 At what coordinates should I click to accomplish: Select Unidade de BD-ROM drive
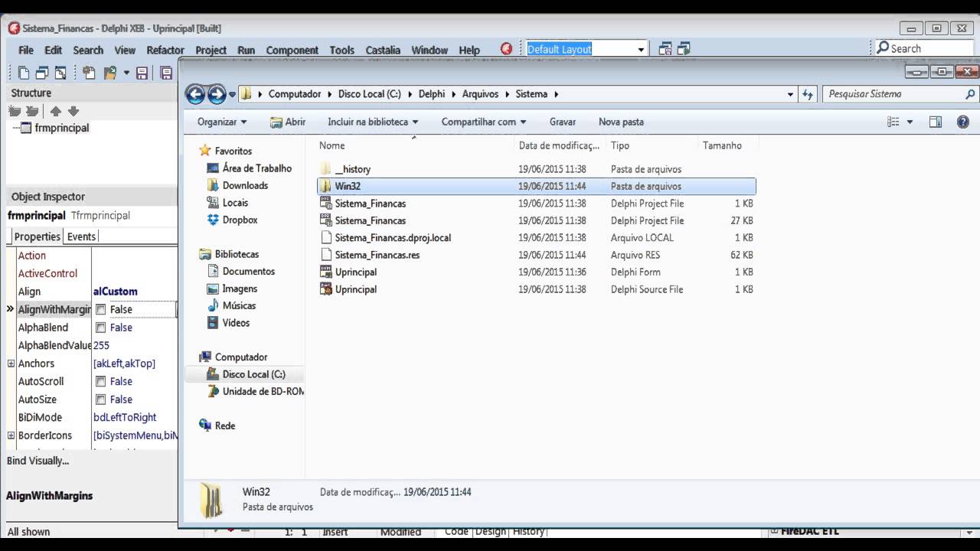(255, 391)
